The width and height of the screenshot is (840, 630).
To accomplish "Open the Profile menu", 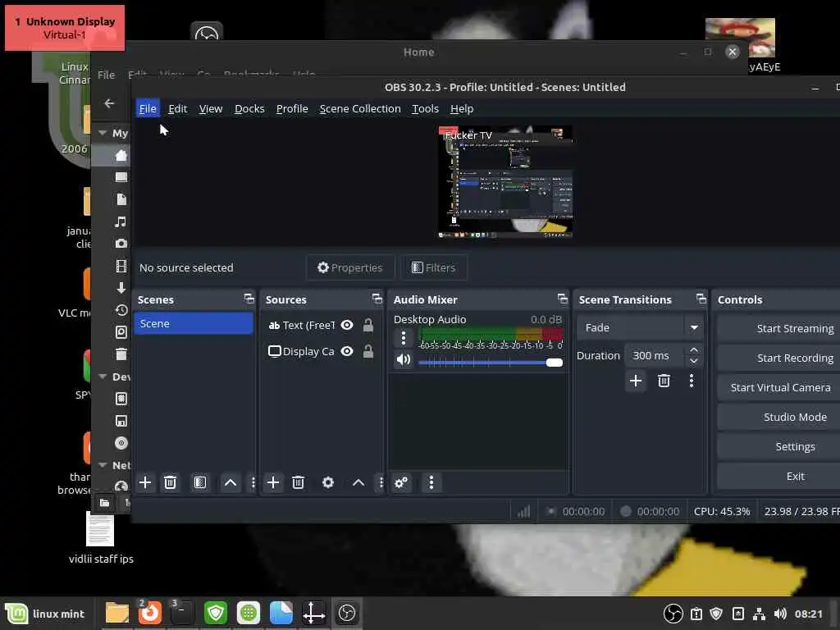I will [x=292, y=109].
